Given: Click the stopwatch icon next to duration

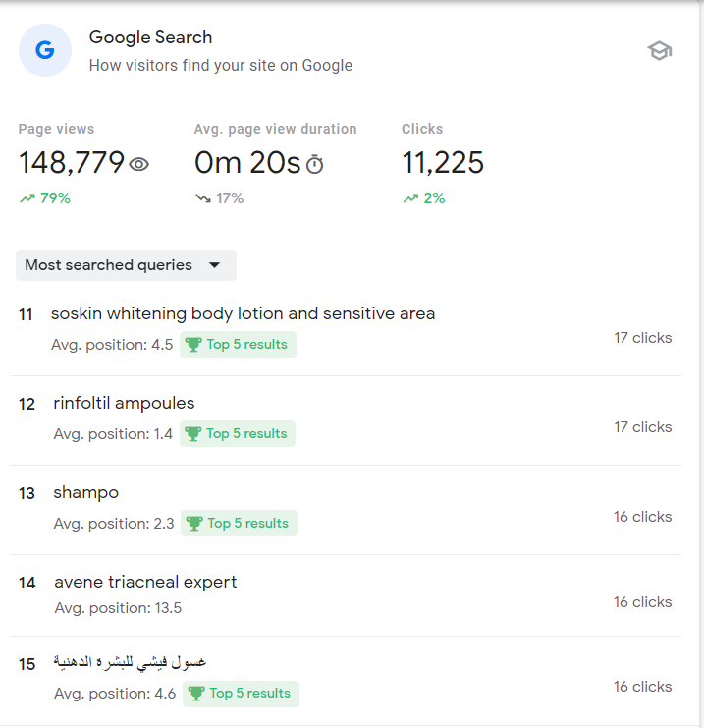Looking at the screenshot, I should 314,164.
